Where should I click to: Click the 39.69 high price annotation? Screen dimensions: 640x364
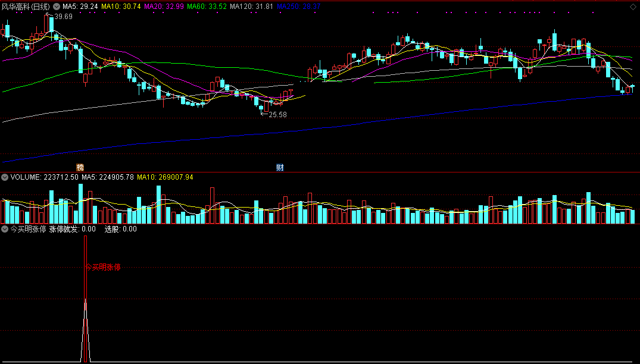pyautogui.click(x=63, y=17)
